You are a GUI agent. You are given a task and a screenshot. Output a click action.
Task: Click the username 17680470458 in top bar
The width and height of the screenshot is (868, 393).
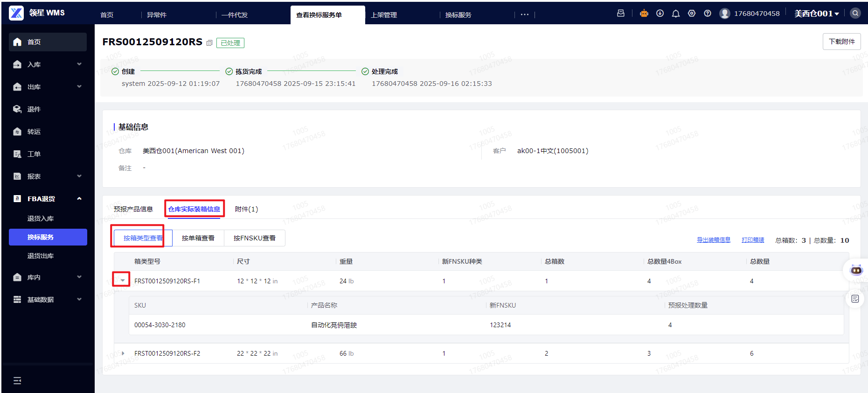[x=757, y=14]
